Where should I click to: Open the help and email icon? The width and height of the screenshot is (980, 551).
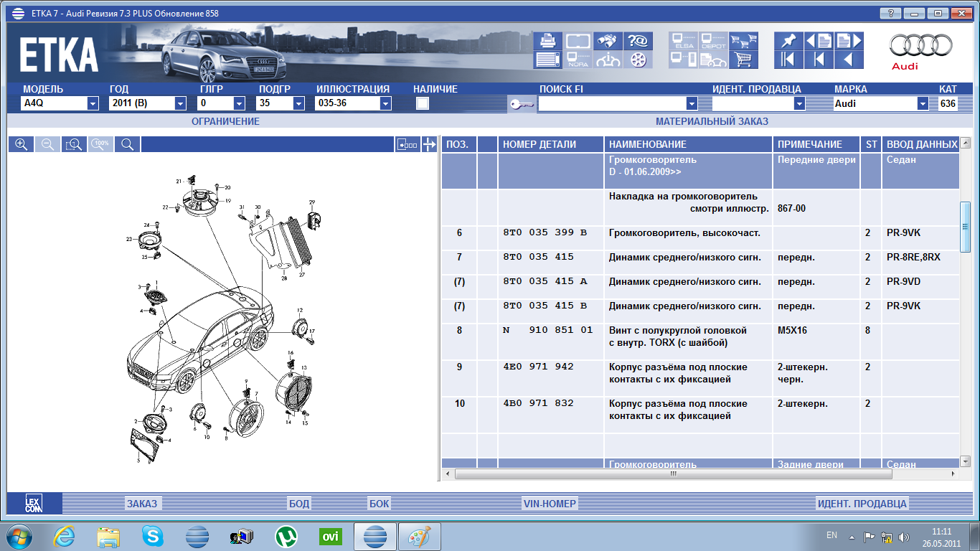638,40
